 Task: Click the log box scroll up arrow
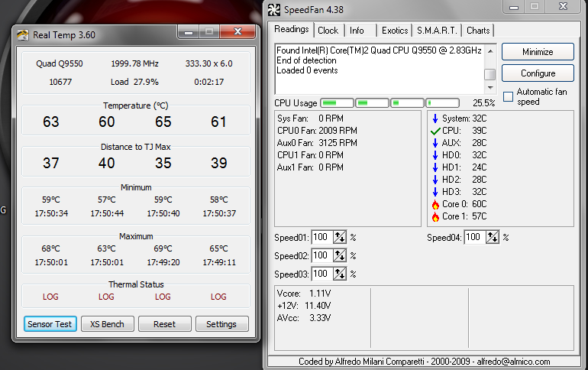click(490, 50)
